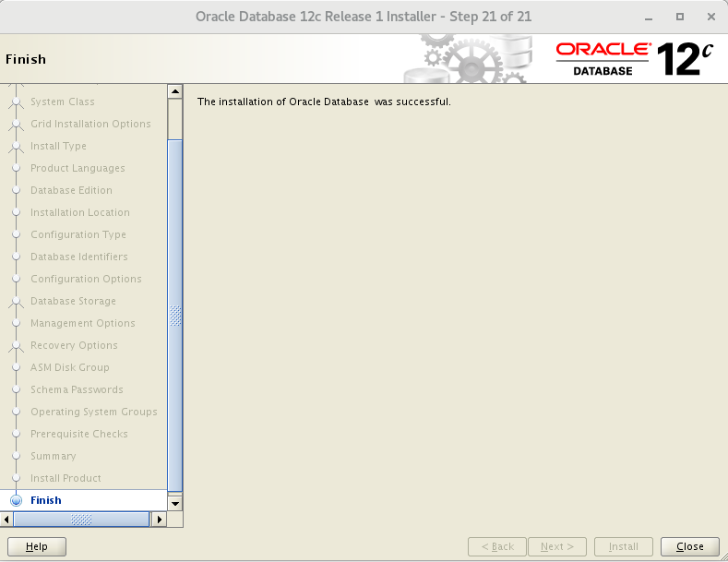Click the Close button to exit installer
728x562 pixels.
click(689, 546)
